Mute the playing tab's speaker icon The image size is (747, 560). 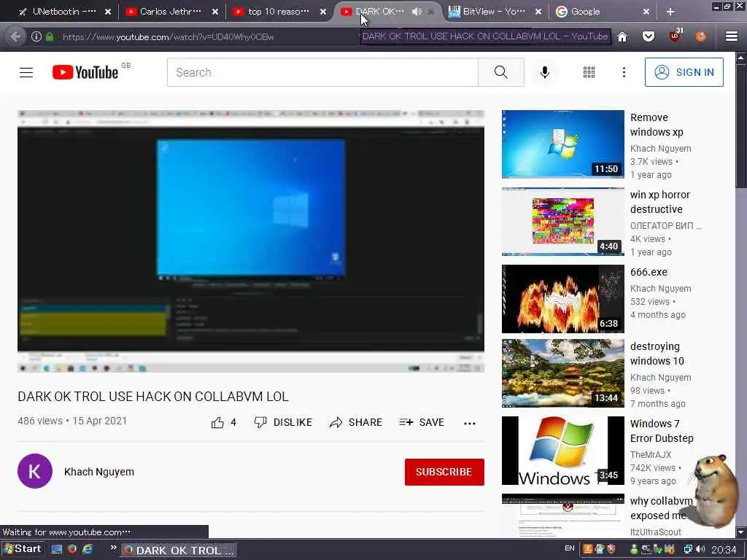pos(417,12)
